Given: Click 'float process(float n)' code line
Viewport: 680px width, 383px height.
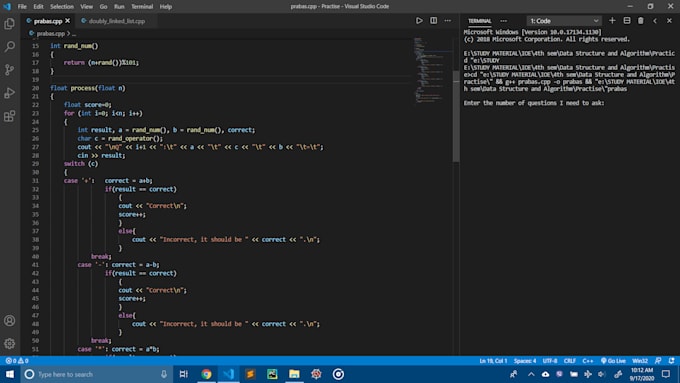Looking at the screenshot, I should 88,88.
